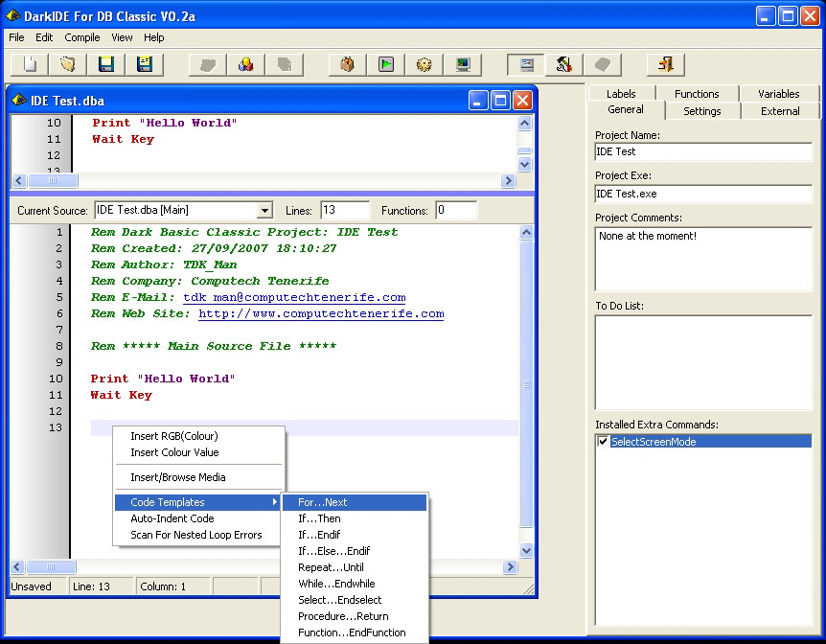Click the editor's horizontal scrollbar thumb
This screenshot has width=826, height=644.
pyautogui.click(x=51, y=566)
